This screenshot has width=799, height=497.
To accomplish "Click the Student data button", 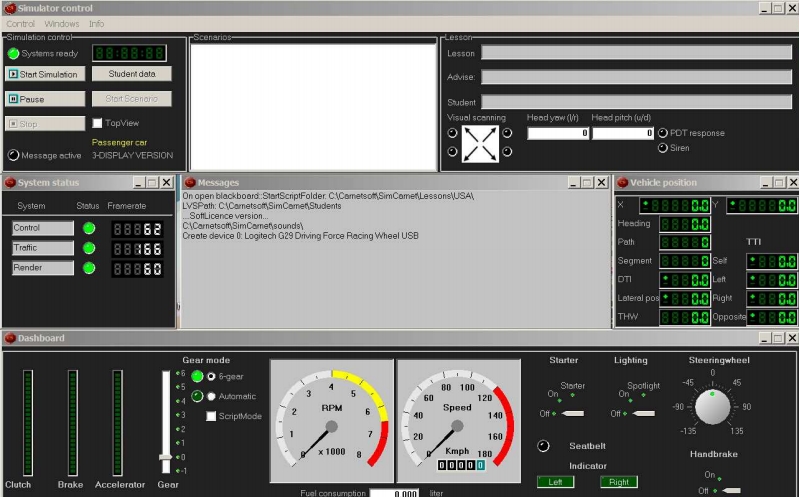I will 132,74.
